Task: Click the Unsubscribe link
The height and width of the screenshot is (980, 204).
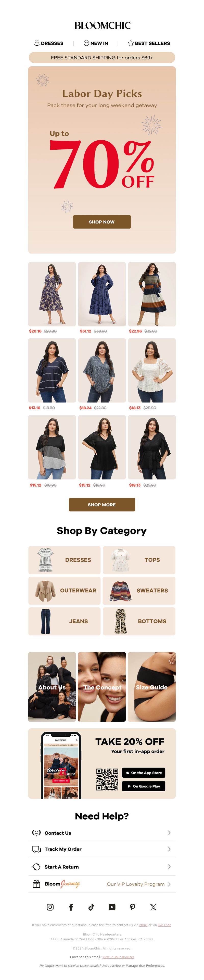Action: (x=111, y=966)
